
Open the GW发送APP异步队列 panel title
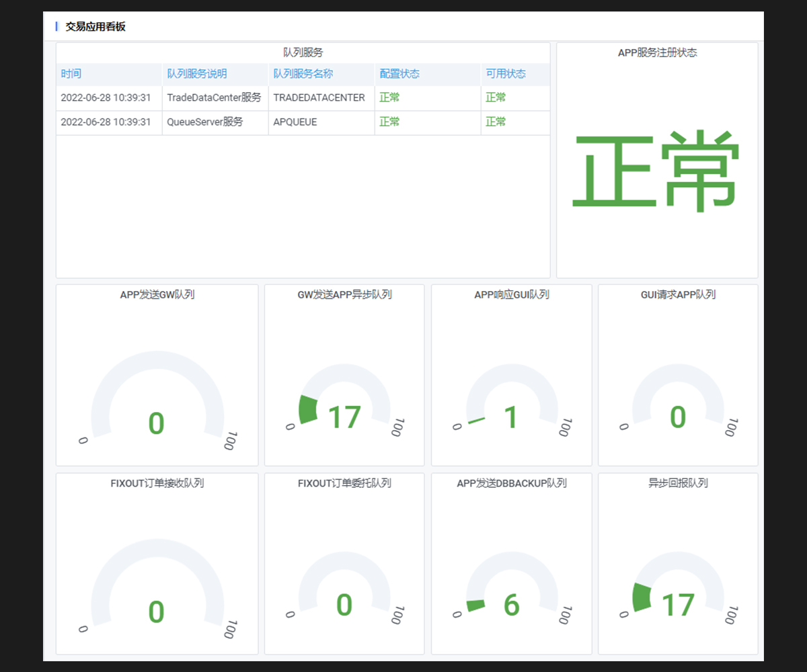point(344,294)
